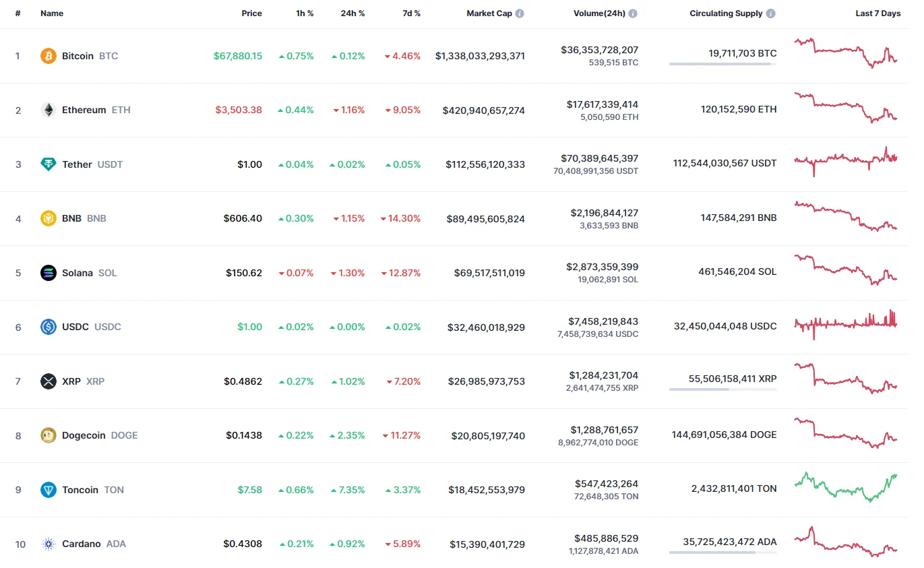
Task: Click Bitcoin's circulating supply progress bar
Action: [722, 64]
